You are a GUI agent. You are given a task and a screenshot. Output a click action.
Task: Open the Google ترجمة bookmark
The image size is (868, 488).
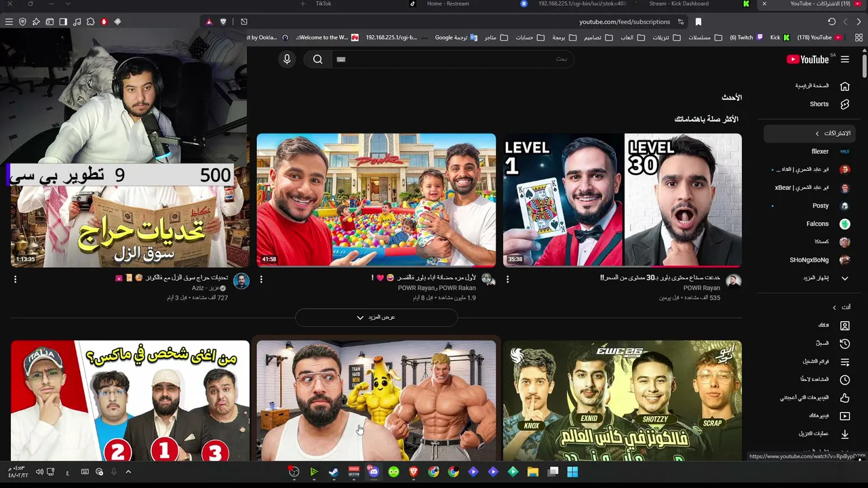pos(456,38)
